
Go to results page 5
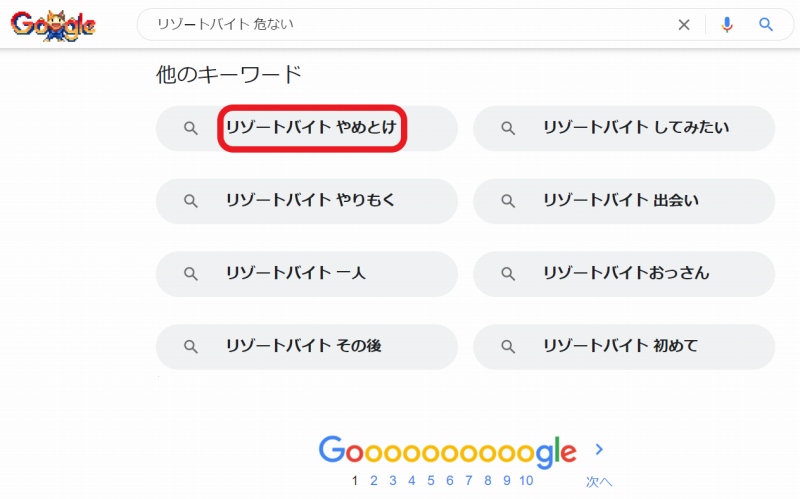(x=431, y=481)
